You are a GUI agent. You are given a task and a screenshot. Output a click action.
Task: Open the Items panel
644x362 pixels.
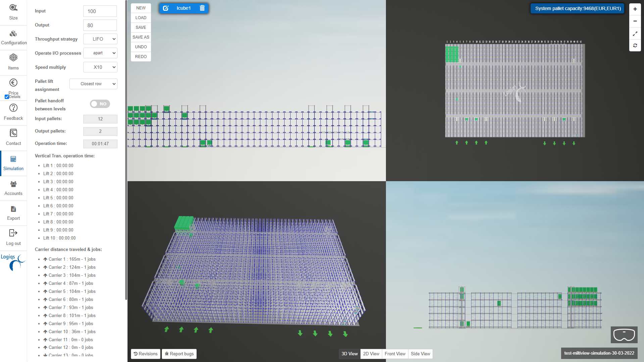[13, 62]
